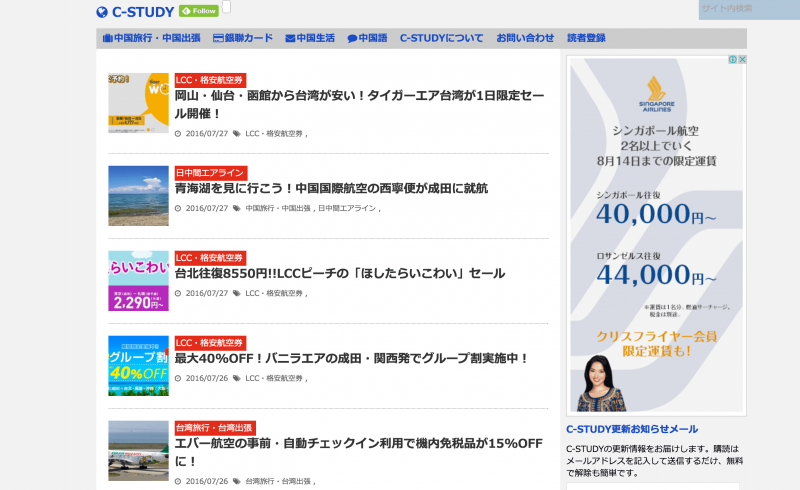
Task: Click the LCC・格安航空券 badge on Vanilla Air article
Action: click(210, 343)
